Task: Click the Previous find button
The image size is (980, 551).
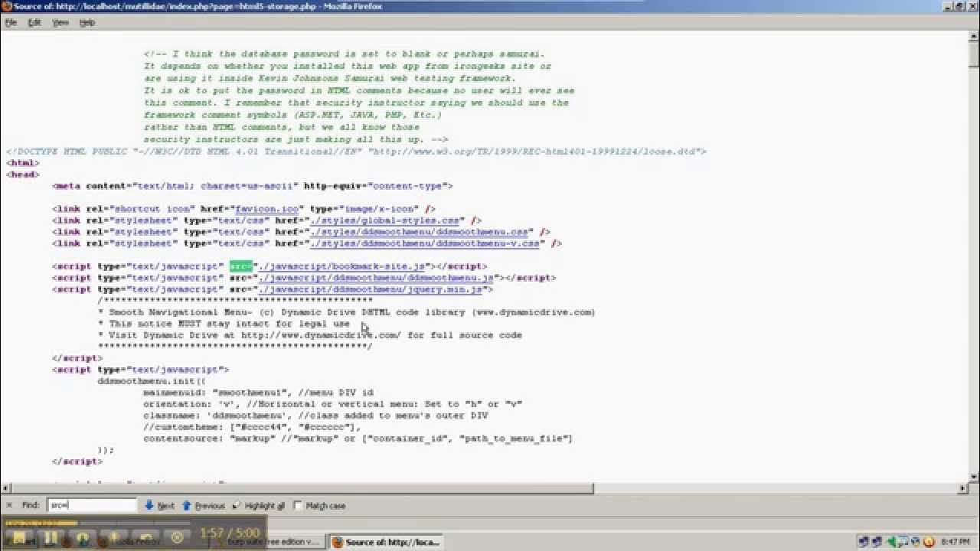Action: pyautogui.click(x=204, y=506)
